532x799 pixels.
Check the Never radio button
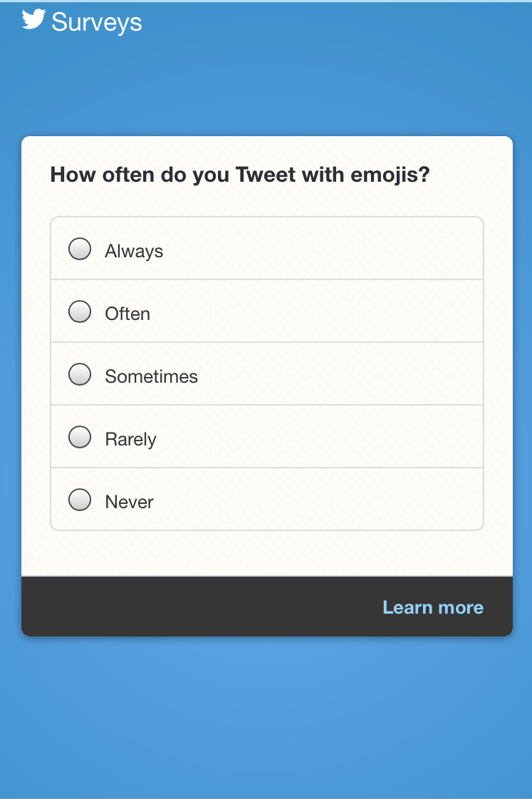tap(80, 500)
